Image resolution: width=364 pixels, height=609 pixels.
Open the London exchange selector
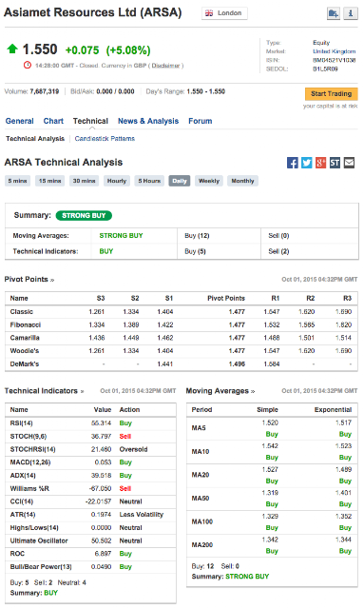[224, 13]
